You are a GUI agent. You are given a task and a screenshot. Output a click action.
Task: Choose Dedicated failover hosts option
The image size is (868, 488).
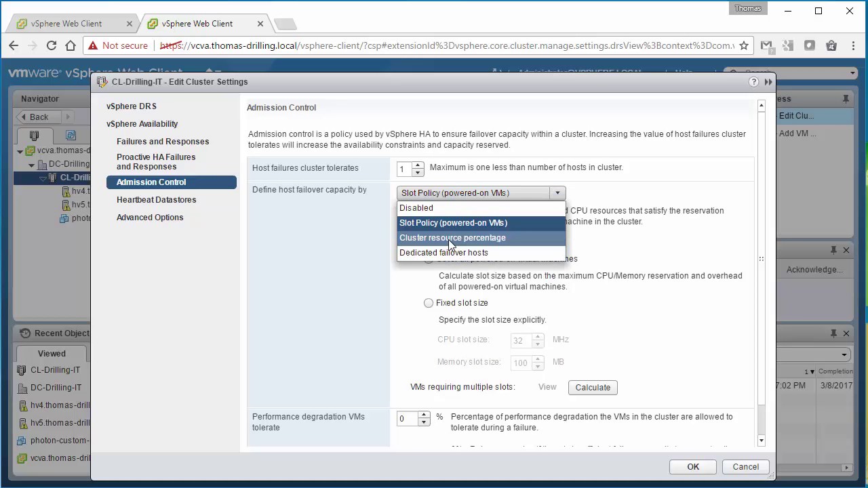tap(481, 253)
